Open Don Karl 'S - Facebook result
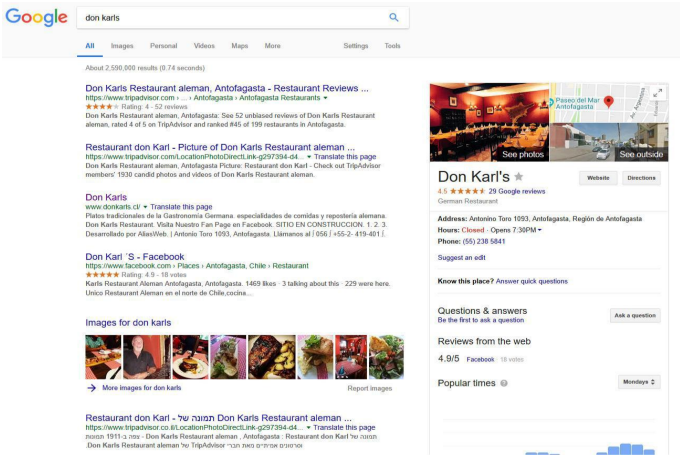The width and height of the screenshot is (680, 464). pyautogui.click(x=135, y=257)
